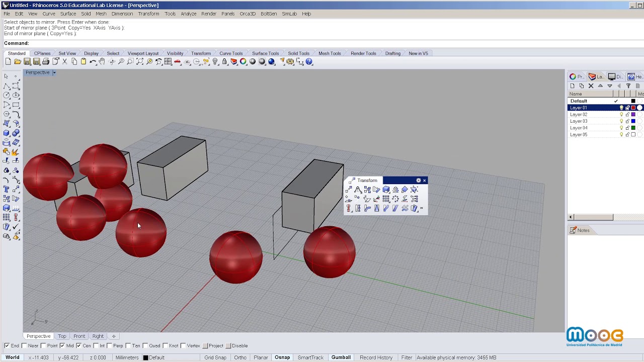The width and height of the screenshot is (644, 362).
Task: Select the Polar Array tool
Action: pos(395,199)
